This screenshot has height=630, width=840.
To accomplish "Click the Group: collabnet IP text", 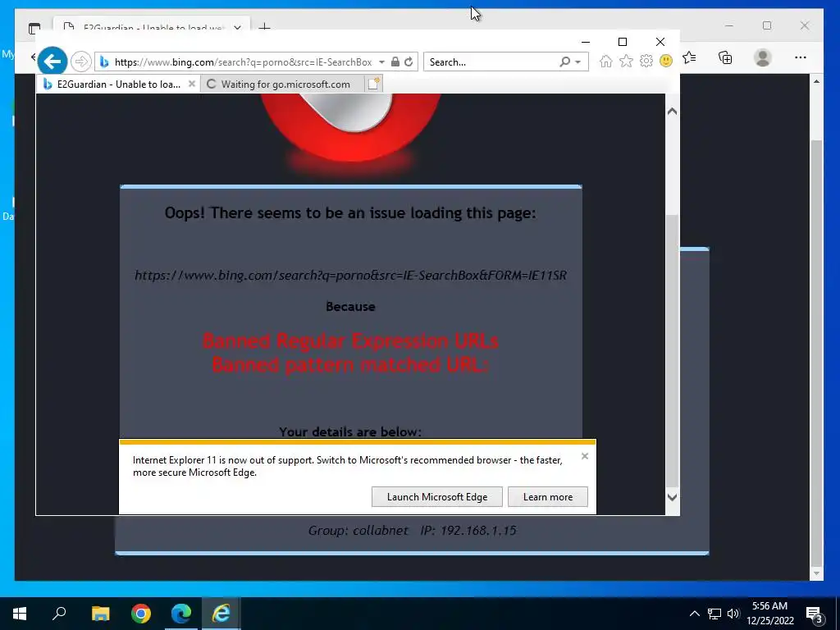I will tap(412, 531).
